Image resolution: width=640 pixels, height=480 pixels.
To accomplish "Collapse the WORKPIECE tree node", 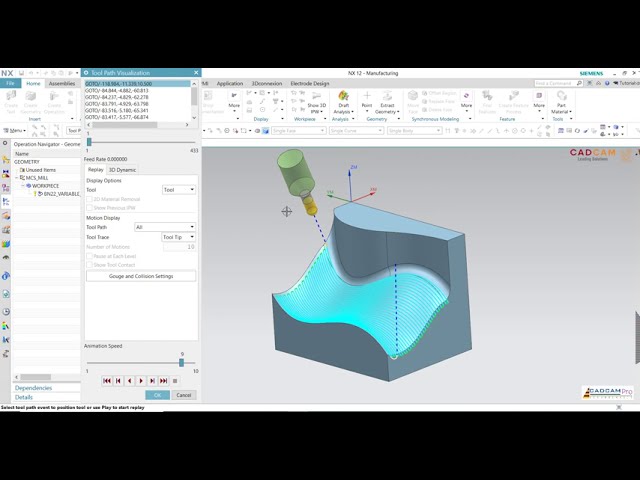I will (x=23, y=186).
